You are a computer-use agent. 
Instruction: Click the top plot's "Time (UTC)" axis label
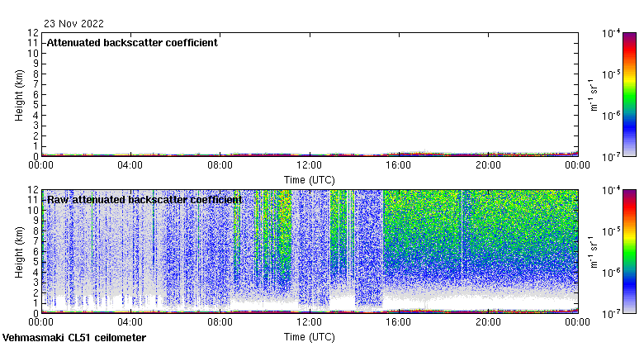(x=310, y=180)
